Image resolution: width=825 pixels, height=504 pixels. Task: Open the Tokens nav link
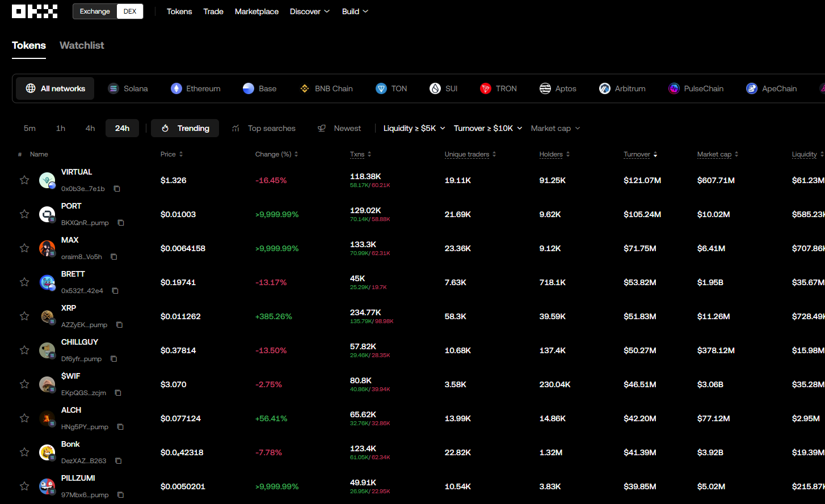click(x=179, y=11)
